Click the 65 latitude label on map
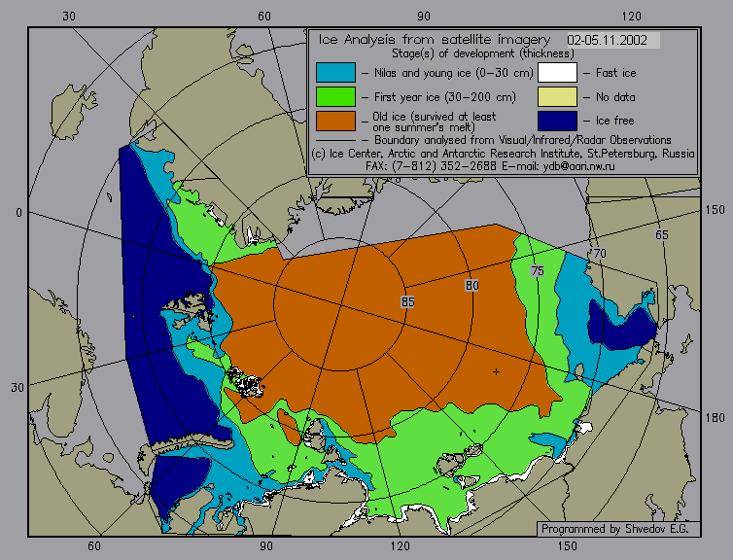Image resolution: width=733 pixels, height=560 pixels. [x=661, y=234]
